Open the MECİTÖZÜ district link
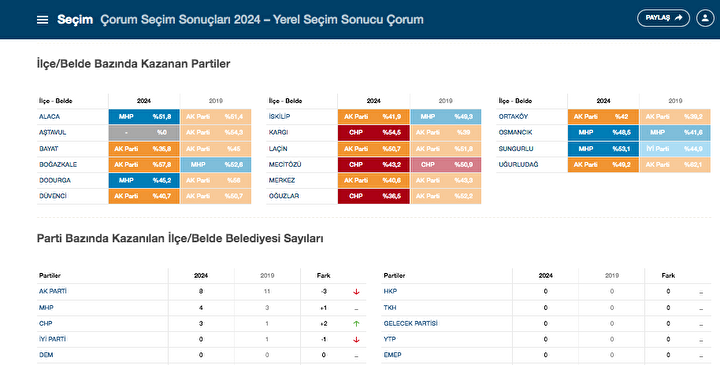This screenshot has height=365, width=720. 285,164
